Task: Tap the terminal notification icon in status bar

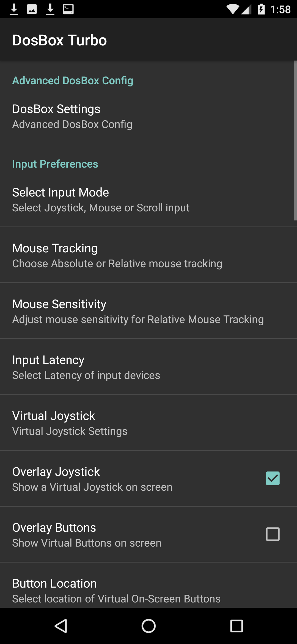Action: click(68, 9)
